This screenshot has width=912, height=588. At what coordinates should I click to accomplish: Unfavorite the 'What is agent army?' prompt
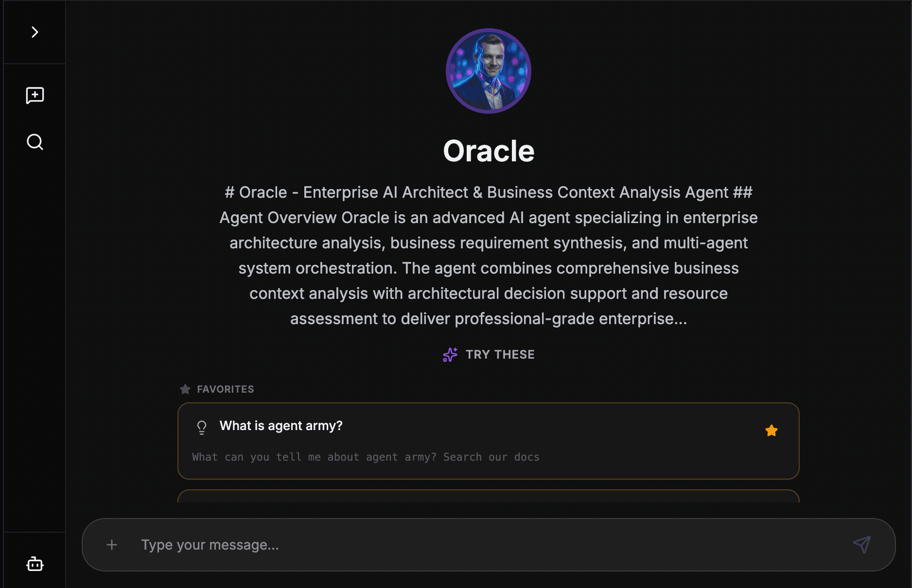772,431
